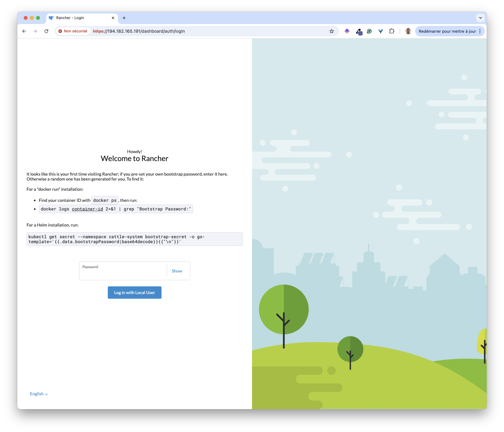504x432 pixels.
Task: Open the Extensions puzzle-piece menu
Action: click(392, 31)
